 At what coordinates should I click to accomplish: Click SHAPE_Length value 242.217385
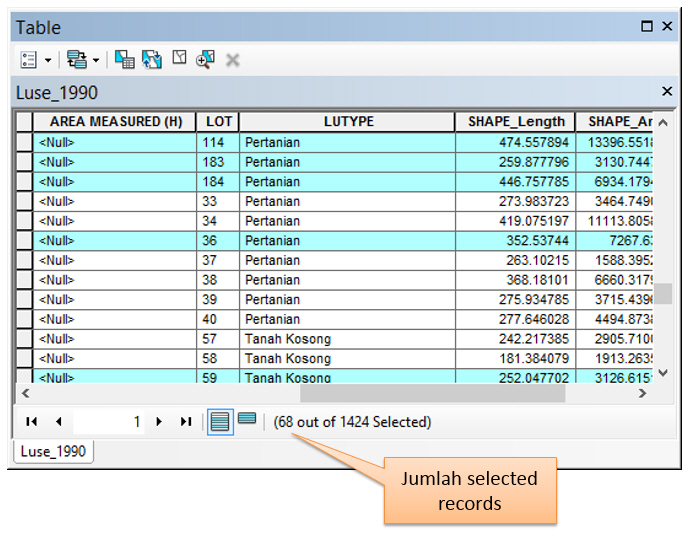tap(534, 339)
